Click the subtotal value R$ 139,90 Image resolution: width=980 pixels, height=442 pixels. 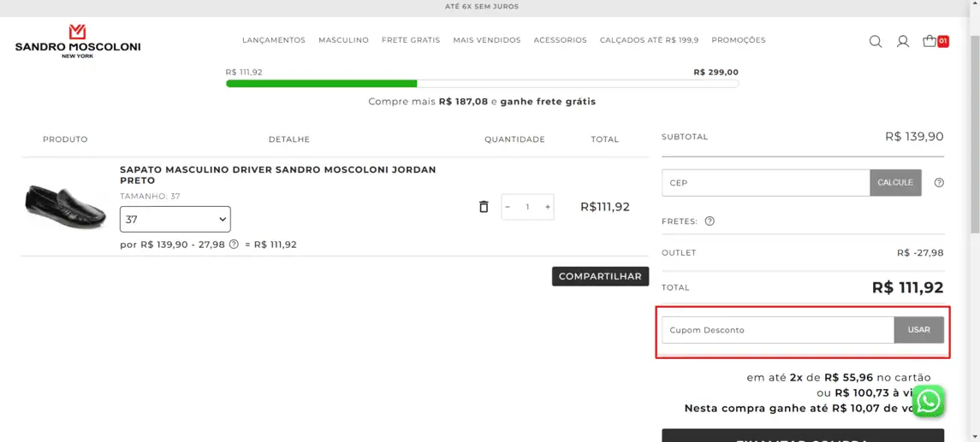coord(914,137)
